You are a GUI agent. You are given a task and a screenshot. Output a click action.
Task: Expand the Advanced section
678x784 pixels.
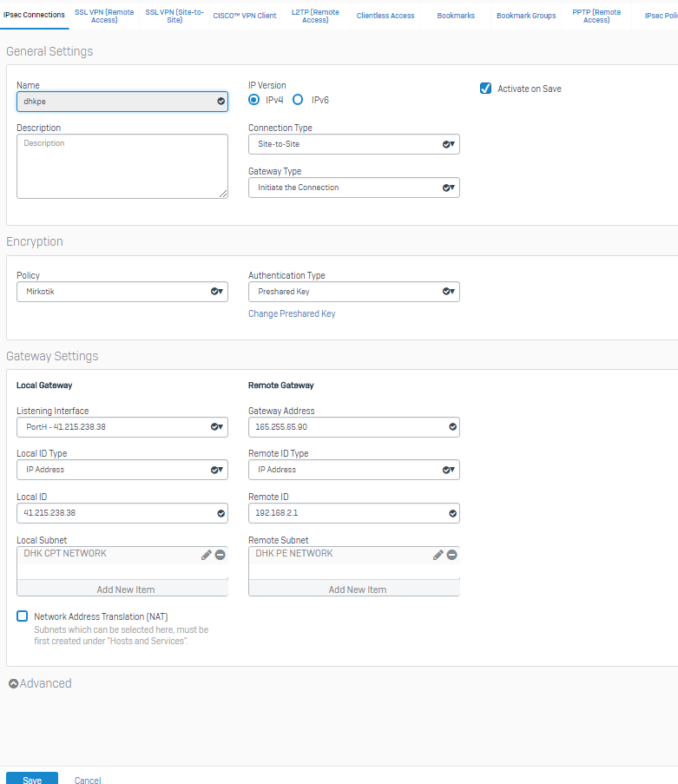click(x=40, y=683)
